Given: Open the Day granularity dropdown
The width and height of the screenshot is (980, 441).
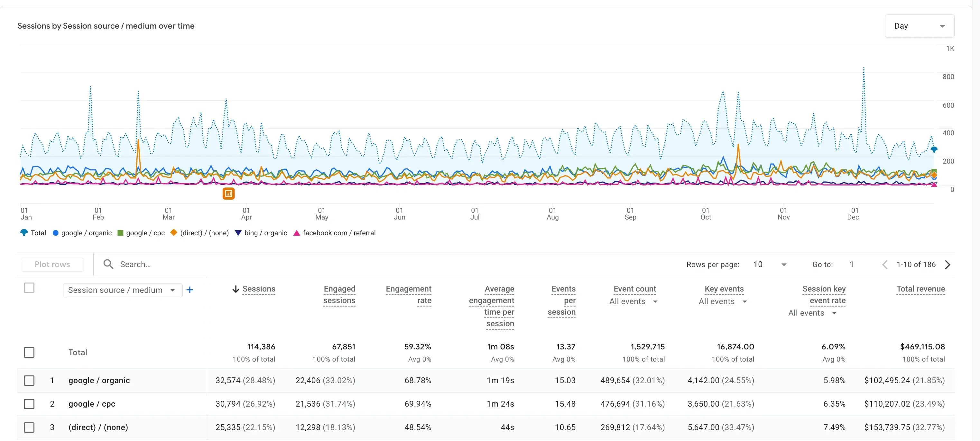Looking at the screenshot, I should pos(919,26).
